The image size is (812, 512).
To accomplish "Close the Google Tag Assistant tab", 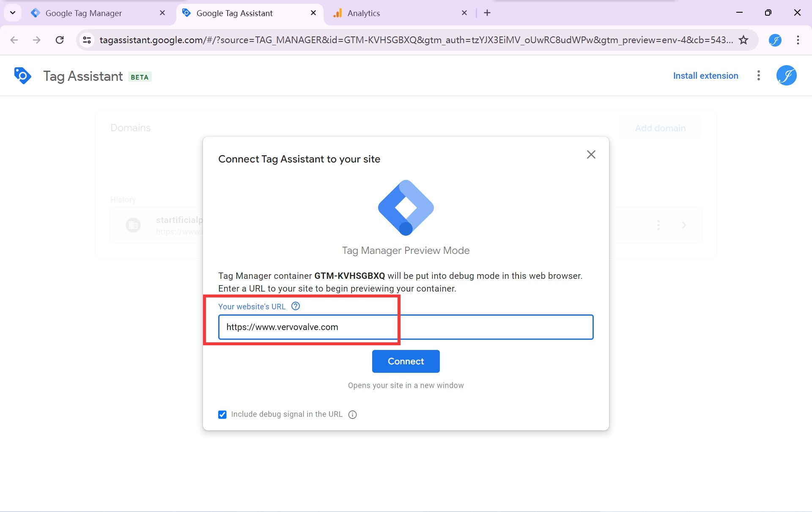I will (x=313, y=13).
